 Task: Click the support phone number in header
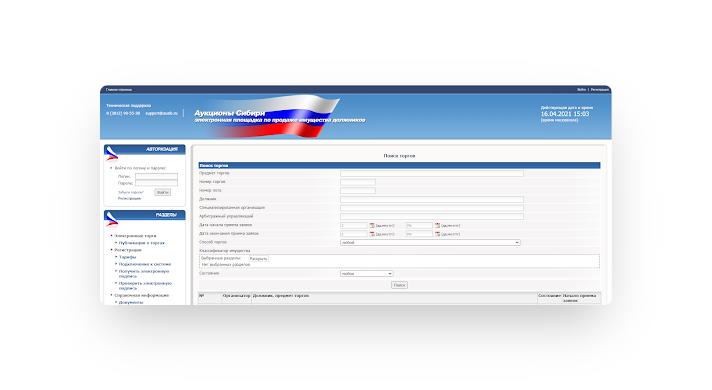[123, 114]
